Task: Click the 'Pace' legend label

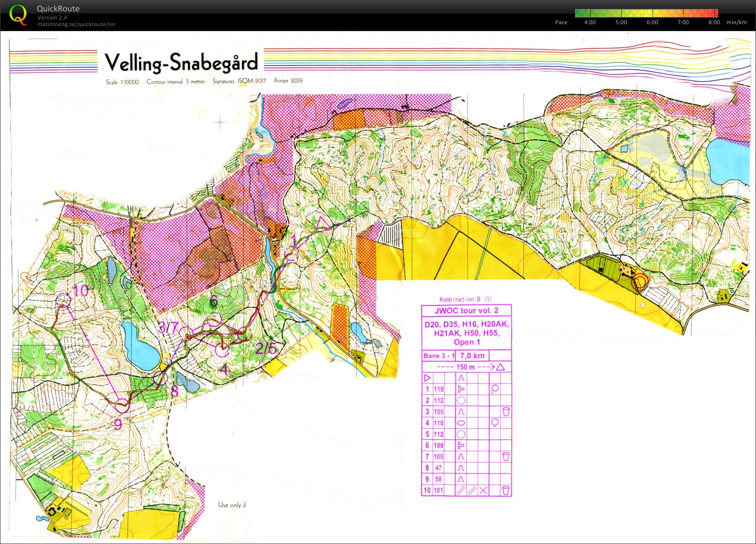Action: point(561,22)
